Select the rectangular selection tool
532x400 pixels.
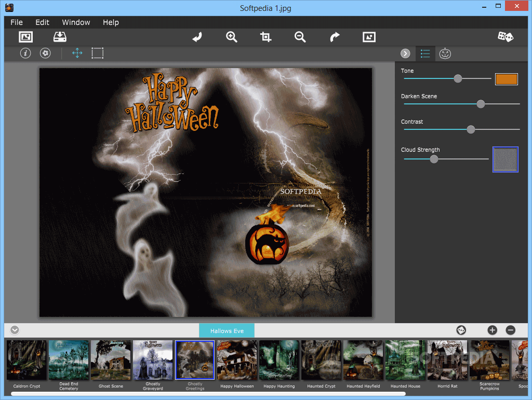(97, 54)
